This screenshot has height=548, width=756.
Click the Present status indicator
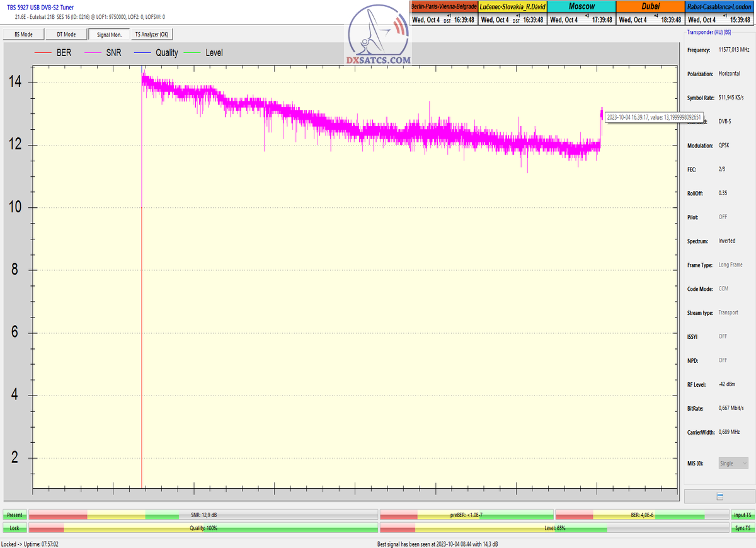pyautogui.click(x=14, y=515)
